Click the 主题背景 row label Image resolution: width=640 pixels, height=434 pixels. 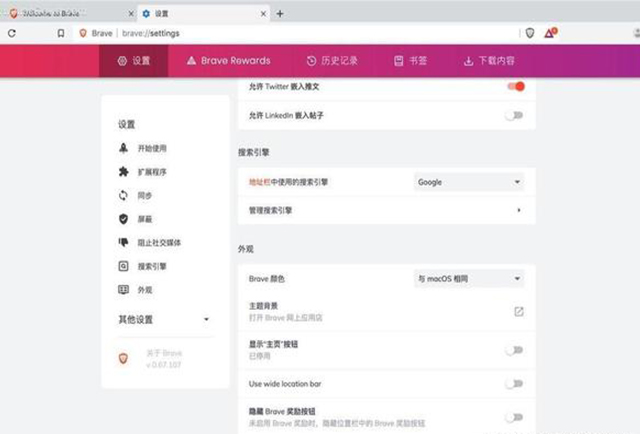click(263, 306)
